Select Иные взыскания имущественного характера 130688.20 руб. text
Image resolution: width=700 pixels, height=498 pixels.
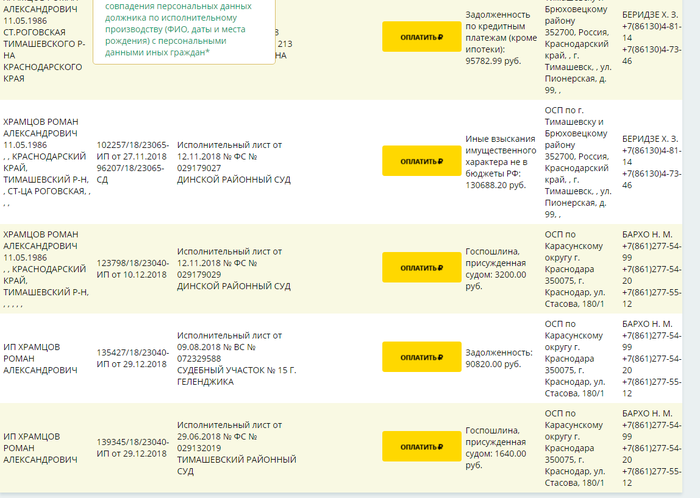pyautogui.click(x=500, y=162)
